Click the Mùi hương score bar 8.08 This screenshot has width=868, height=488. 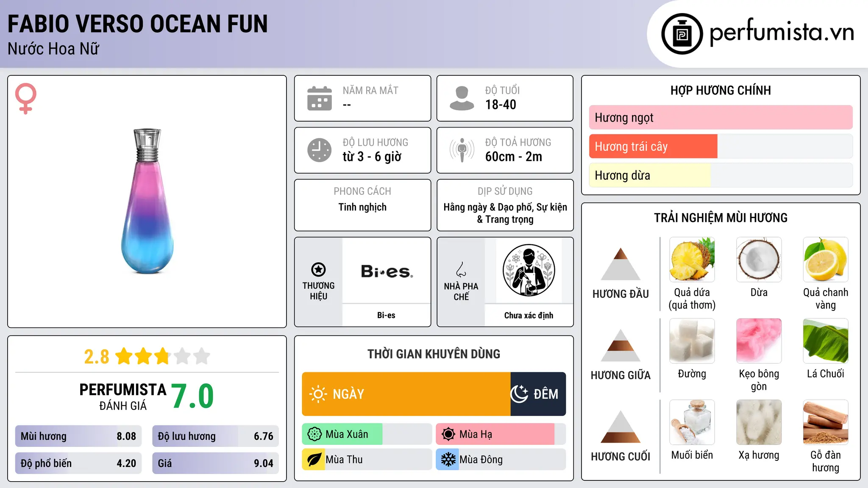[x=78, y=436]
